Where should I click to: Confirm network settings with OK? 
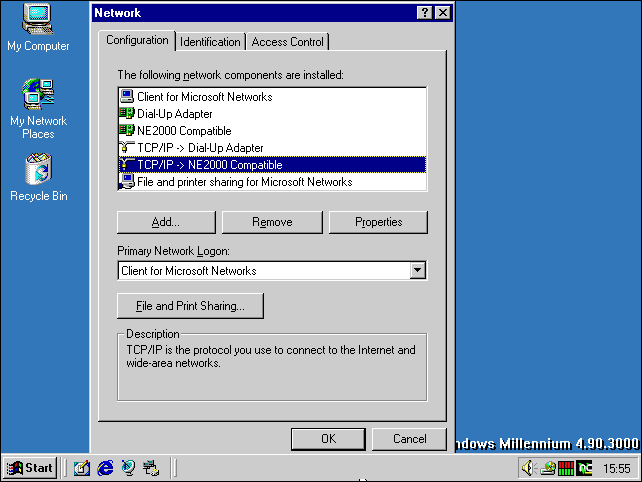pyautogui.click(x=328, y=439)
